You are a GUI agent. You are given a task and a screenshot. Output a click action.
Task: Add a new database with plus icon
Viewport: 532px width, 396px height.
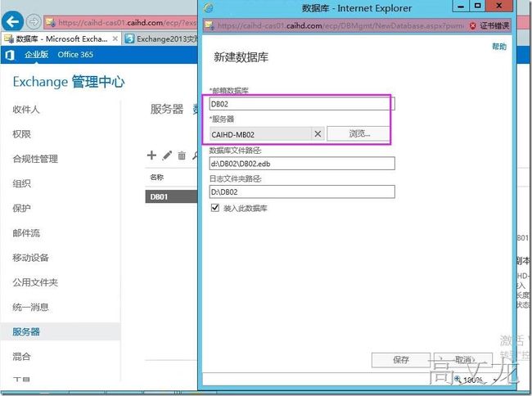coord(151,155)
